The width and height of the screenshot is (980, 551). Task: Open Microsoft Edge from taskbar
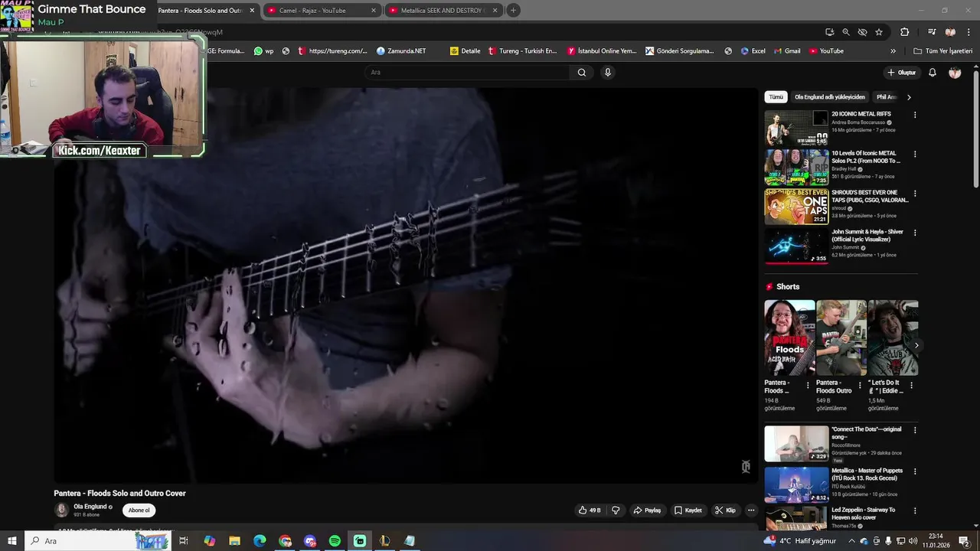pyautogui.click(x=260, y=541)
